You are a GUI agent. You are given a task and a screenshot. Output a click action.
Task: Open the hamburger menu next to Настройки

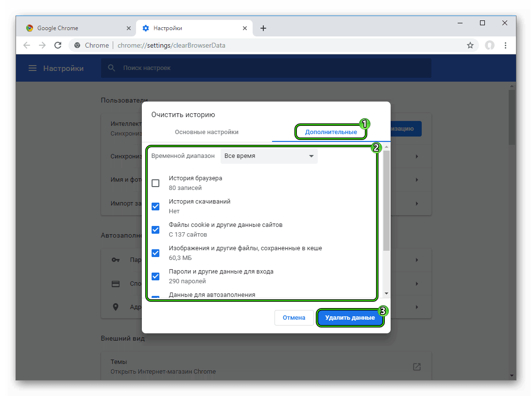coord(33,68)
